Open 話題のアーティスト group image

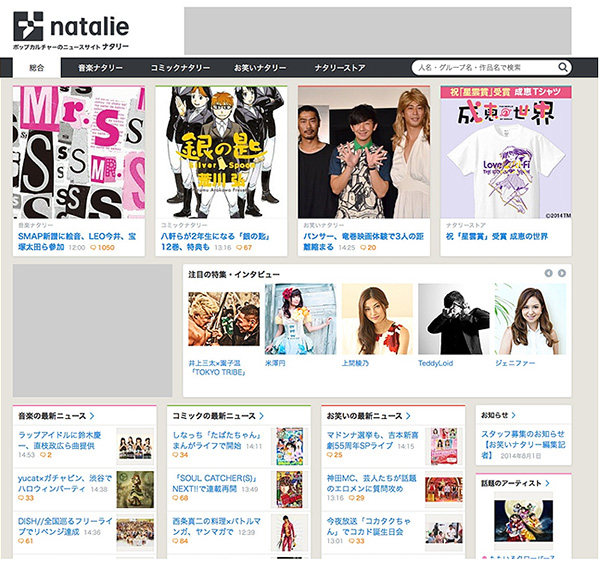pos(523,520)
